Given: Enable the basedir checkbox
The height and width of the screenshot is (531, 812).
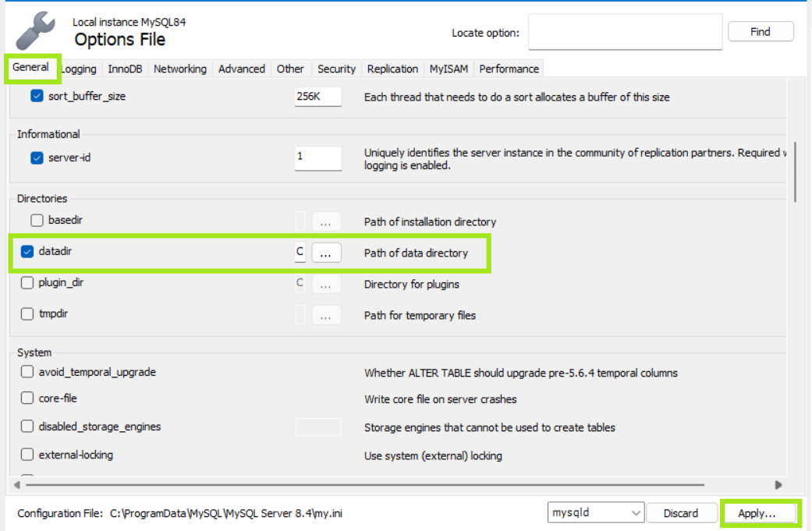Looking at the screenshot, I should click(37, 221).
